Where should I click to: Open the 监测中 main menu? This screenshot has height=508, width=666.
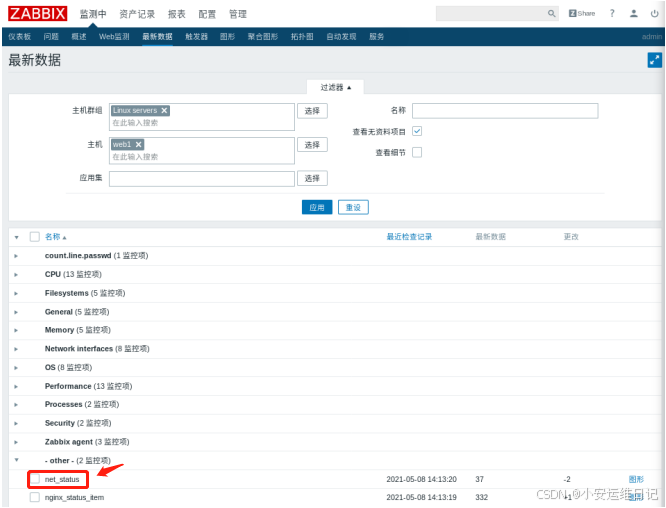(x=93, y=14)
